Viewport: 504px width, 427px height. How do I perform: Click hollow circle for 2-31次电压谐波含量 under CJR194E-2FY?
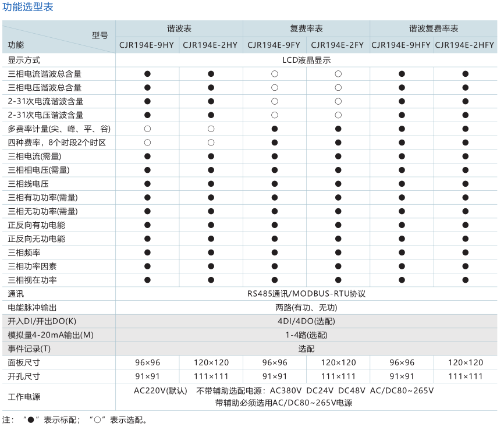pyautogui.click(x=338, y=115)
